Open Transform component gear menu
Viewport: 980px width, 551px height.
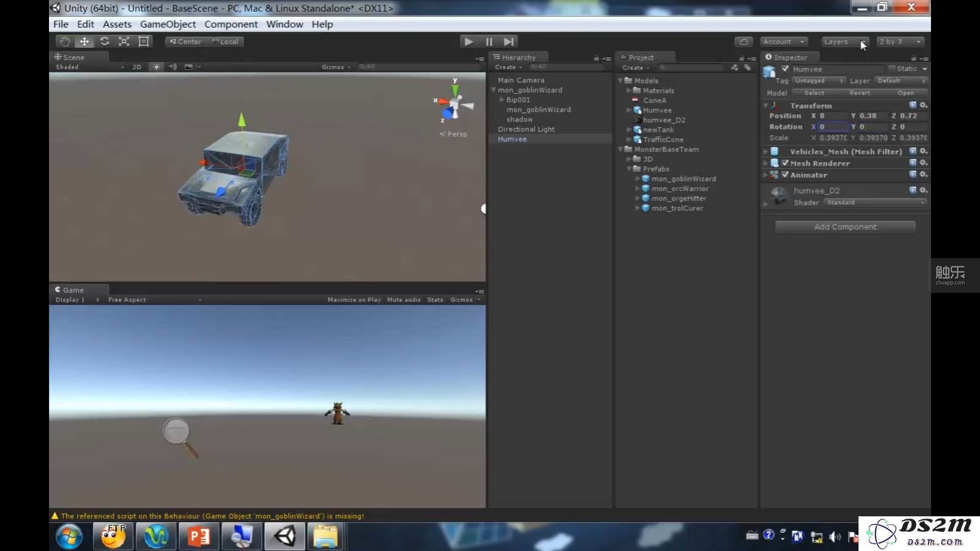pos(923,105)
